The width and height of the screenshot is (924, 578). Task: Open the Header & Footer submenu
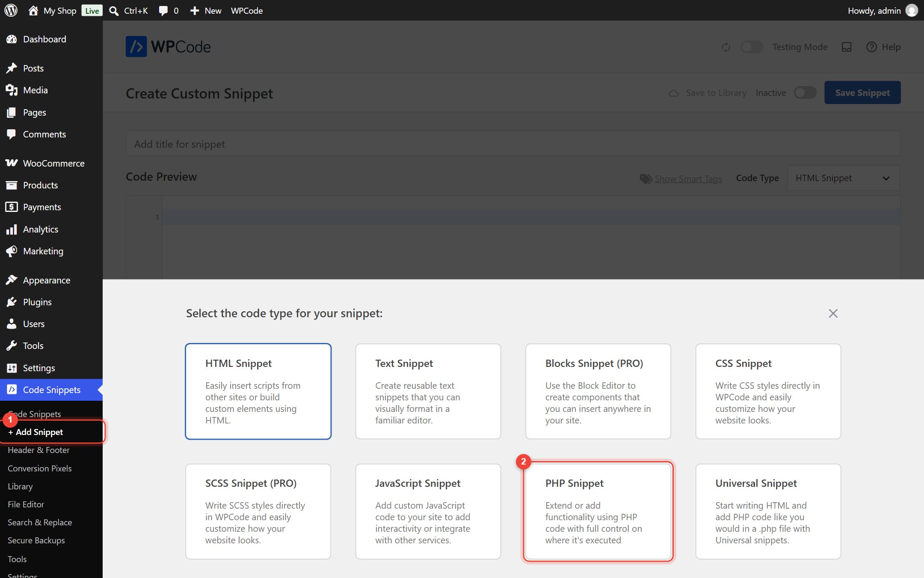pos(38,450)
